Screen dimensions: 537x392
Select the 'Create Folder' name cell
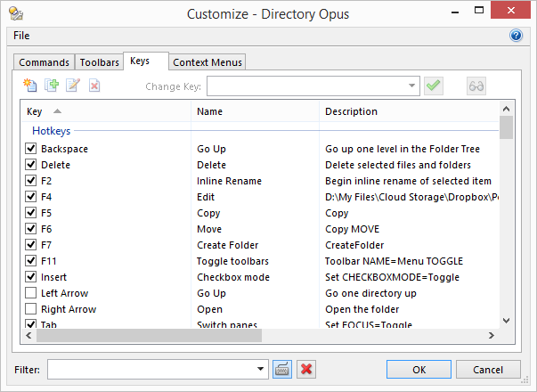coord(227,245)
